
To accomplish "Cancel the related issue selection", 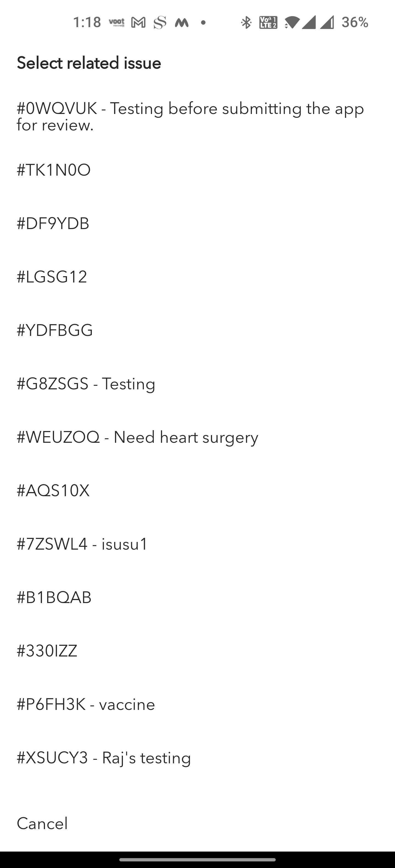I will coord(42,824).
